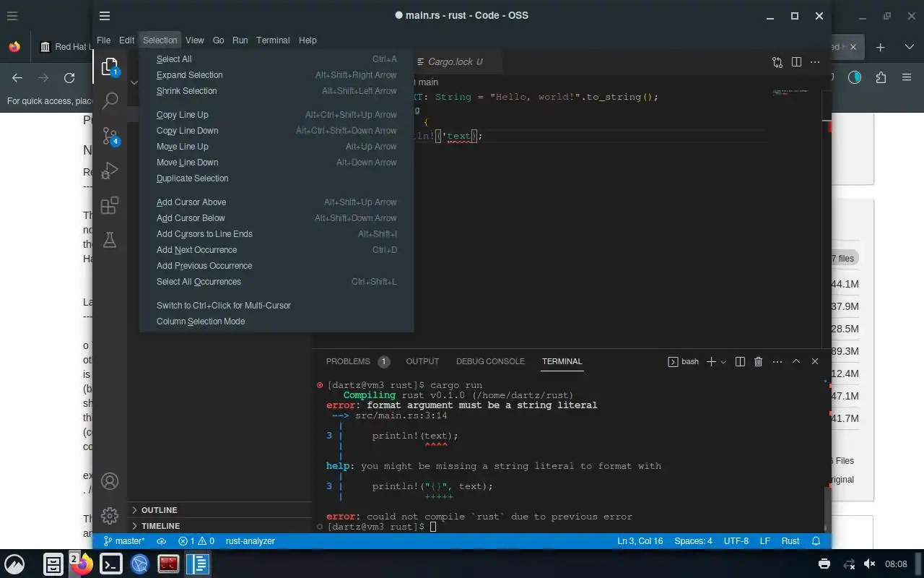Choose Expand Selection menu entry
The width and height of the screenshot is (924, 578).
(x=276, y=75)
